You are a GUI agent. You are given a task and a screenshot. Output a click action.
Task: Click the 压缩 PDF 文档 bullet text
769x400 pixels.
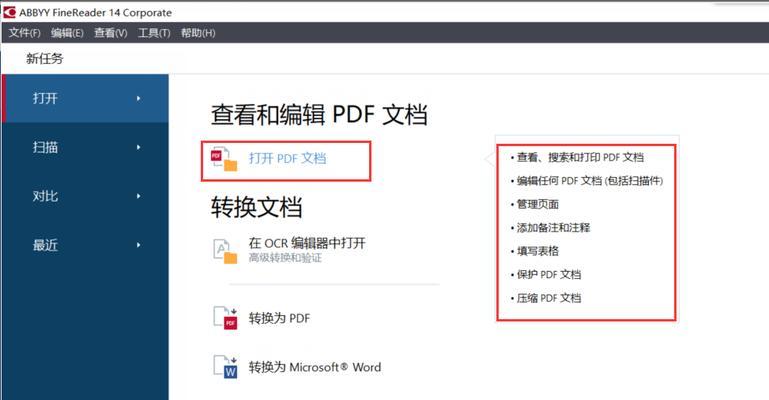click(x=549, y=298)
